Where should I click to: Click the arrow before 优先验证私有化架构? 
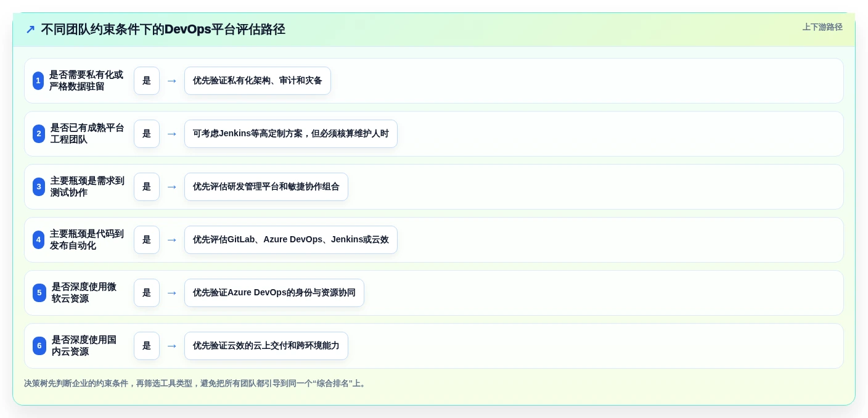pyautogui.click(x=172, y=81)
